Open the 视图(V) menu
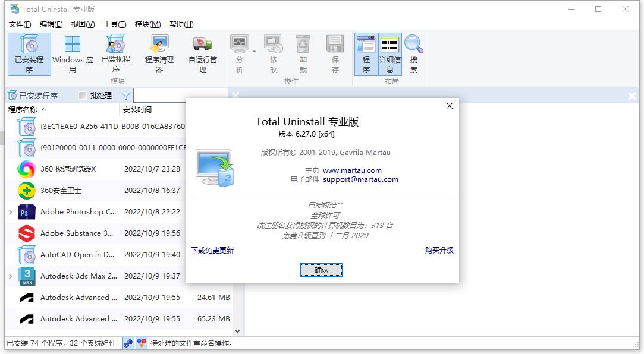This screenshot has height=354, width=644. point(83,24)
